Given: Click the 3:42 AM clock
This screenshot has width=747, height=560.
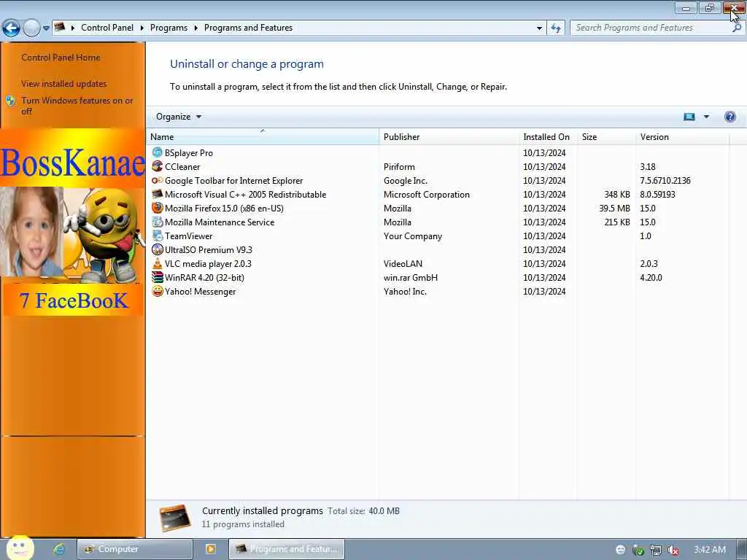Looking at the screenshot, I should 709,550.
